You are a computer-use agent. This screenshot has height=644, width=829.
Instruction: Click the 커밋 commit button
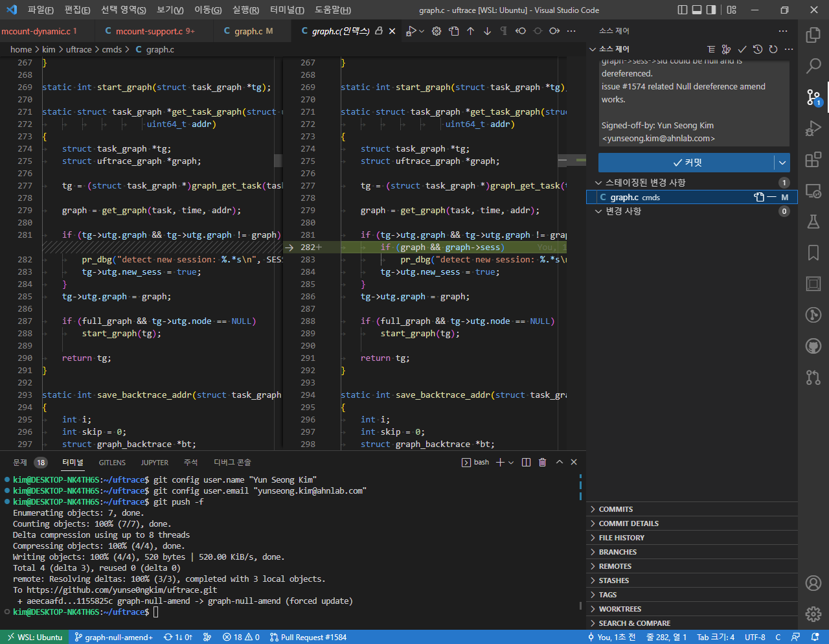[686, 163]
